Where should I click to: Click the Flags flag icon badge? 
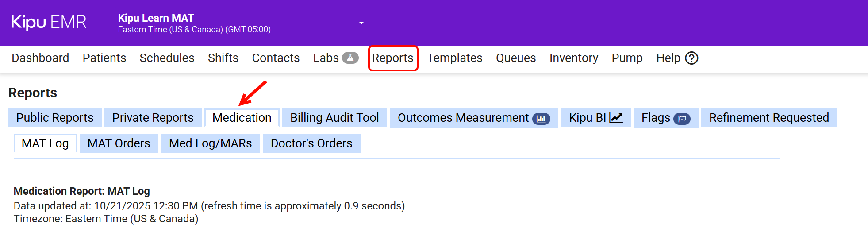(682, 118)
